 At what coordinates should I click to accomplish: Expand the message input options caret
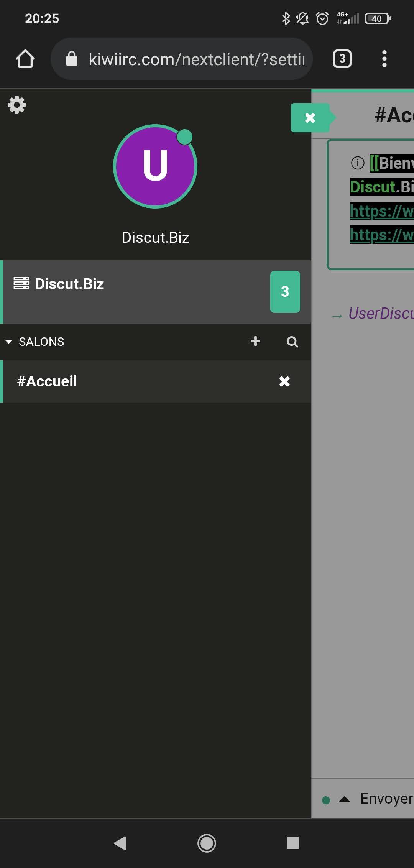[x=345, y=800]
